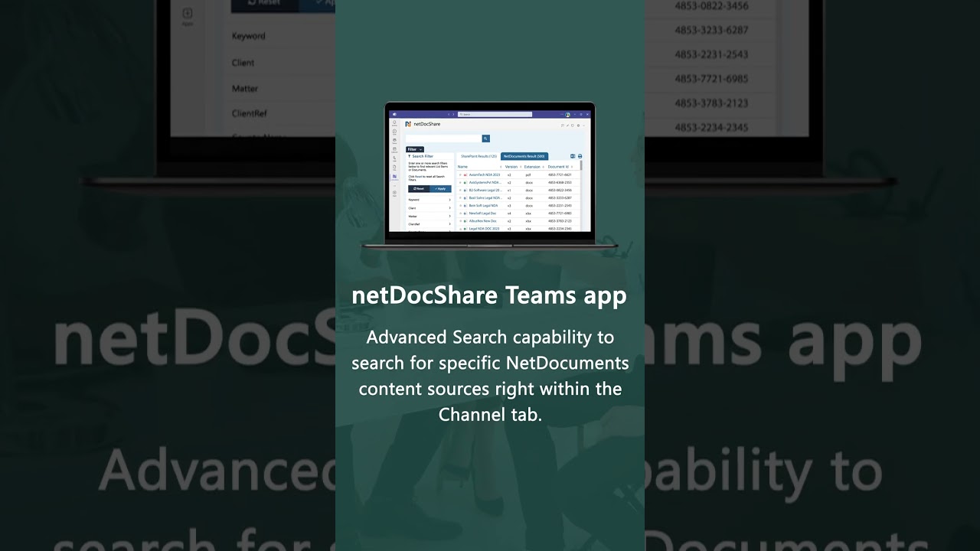Click the magnifier search button
Viewport: 980px width, 551px height.
[485, 139]
